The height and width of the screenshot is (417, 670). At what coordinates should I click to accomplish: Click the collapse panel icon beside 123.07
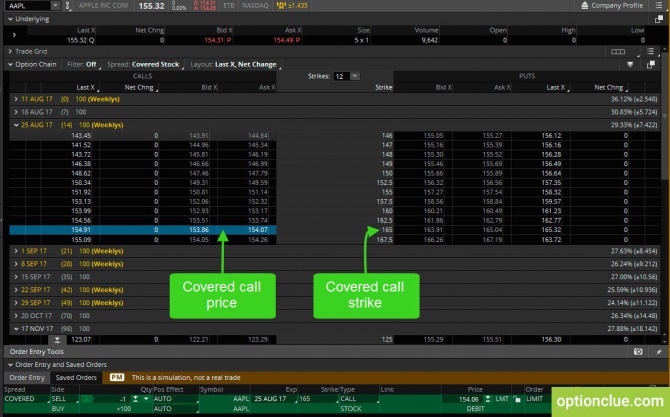coord(57,340)
